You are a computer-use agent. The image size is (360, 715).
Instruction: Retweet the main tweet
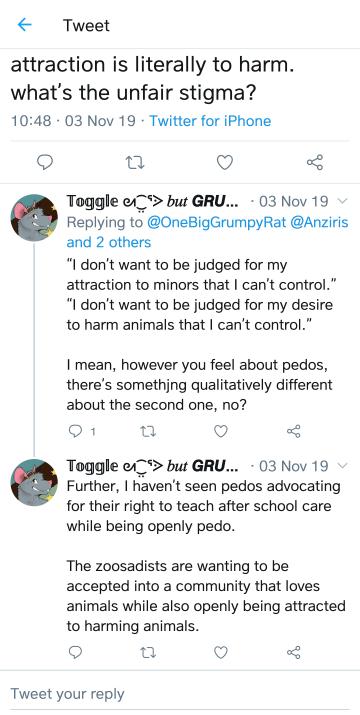135,162
